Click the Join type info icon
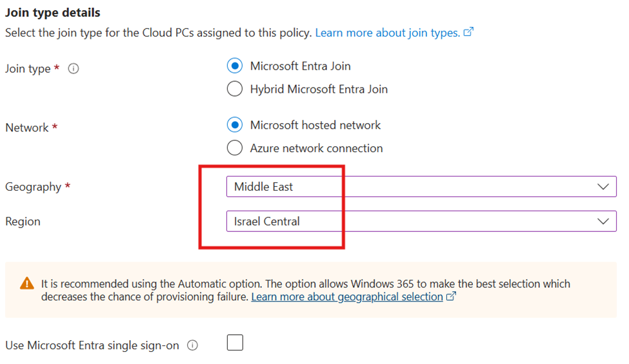Screen dimensions: 629x364 pos(74,68)
